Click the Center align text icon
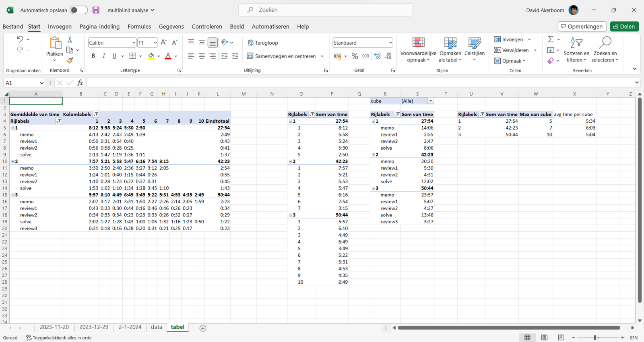Screen dimensions: 644x342 202,56
